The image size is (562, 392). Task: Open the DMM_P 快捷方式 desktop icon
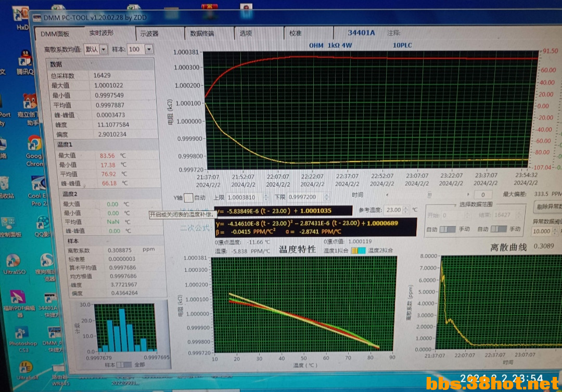53,339
